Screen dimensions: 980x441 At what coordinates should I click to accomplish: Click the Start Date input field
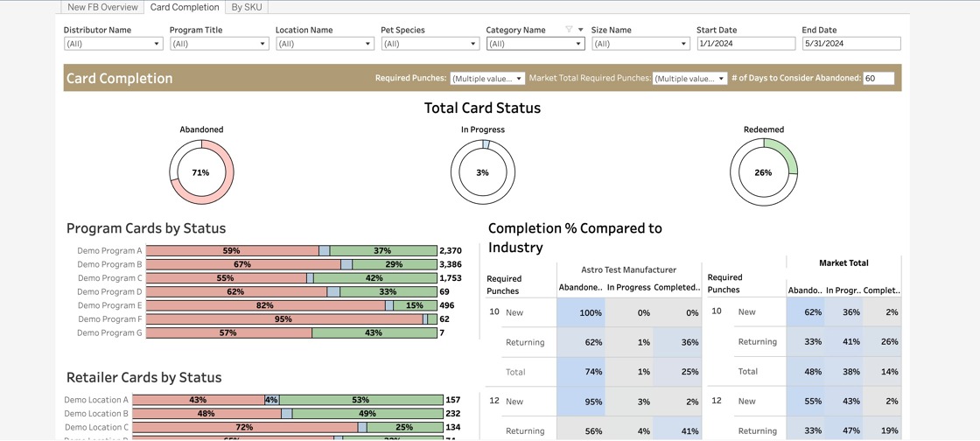(x=745, y=44)
